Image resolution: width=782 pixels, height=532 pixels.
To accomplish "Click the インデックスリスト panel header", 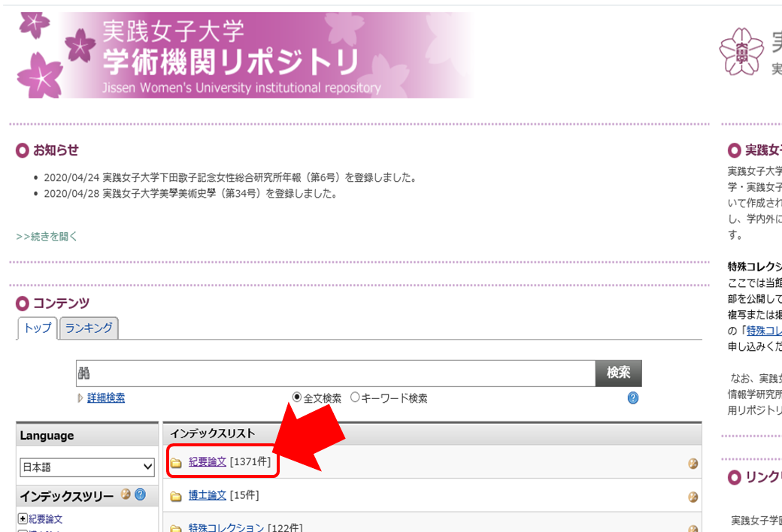I will 432,434.
